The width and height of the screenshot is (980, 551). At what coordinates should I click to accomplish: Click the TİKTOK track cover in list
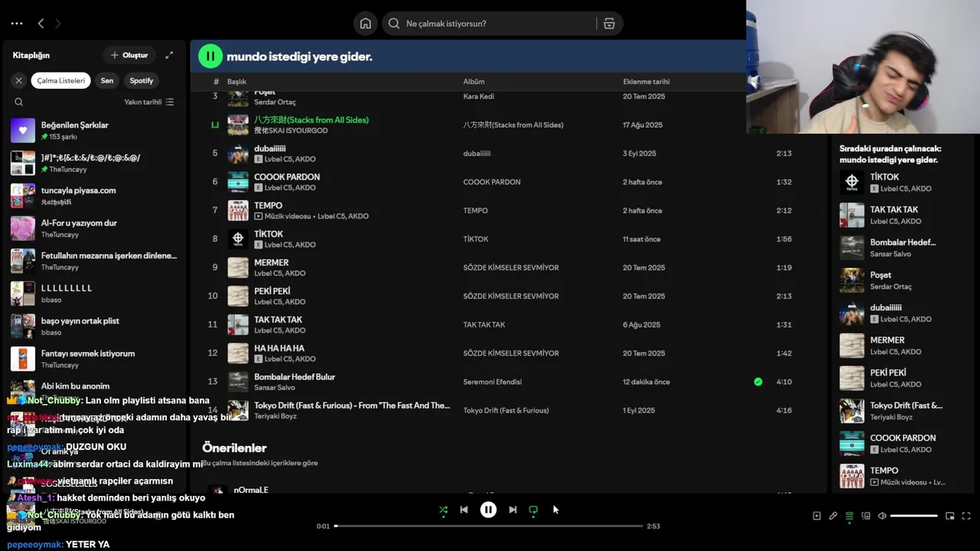click(238, 239)
